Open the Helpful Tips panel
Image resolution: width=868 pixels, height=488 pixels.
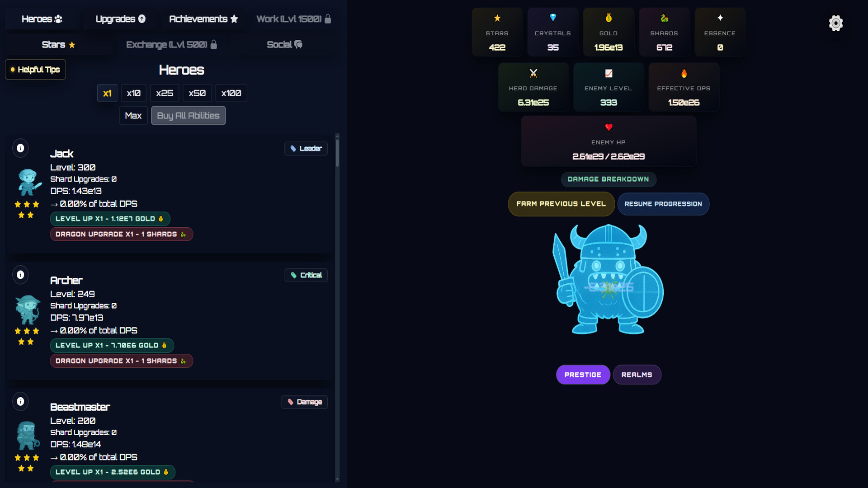pyautogui.click(x=35, y=70)
